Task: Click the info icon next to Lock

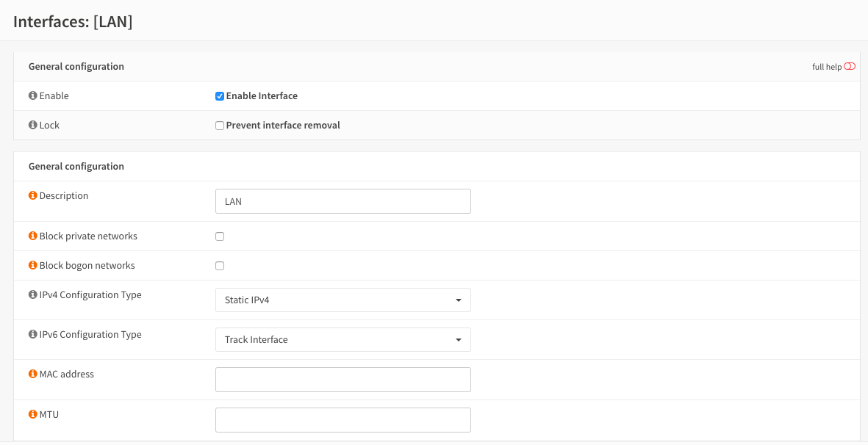Action: tap(32, 126)
